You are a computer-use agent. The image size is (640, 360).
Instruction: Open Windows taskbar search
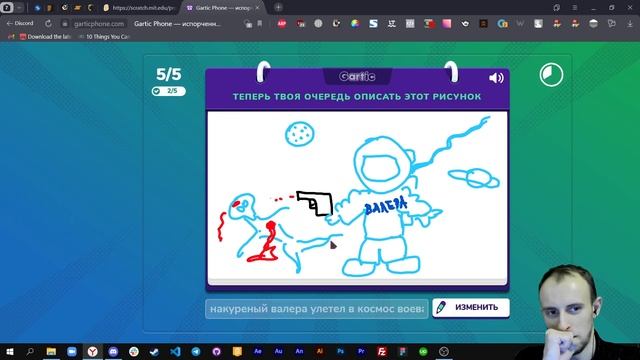tap(30, 351)
